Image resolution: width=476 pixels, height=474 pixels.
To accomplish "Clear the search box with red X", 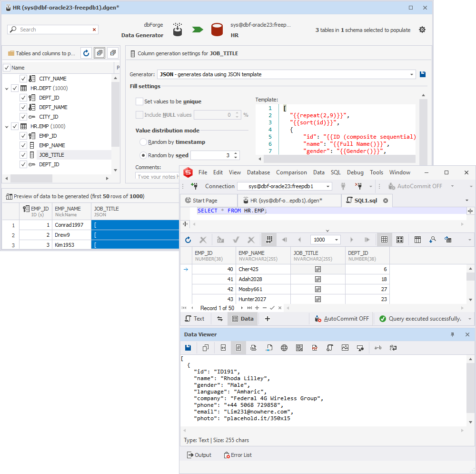I will tap(94, 30).
